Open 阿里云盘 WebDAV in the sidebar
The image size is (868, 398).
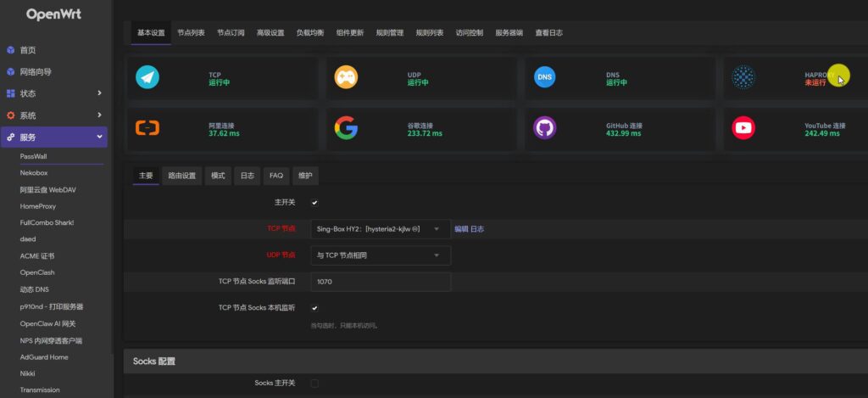coord(48,189)
